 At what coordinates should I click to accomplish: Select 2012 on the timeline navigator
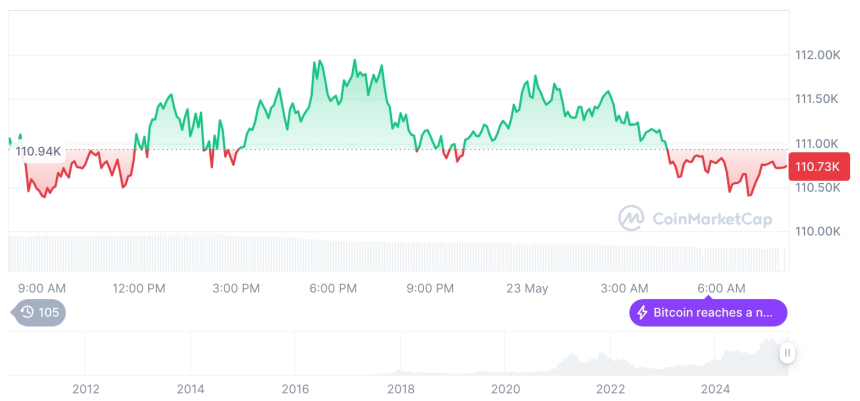pos(86,388)
